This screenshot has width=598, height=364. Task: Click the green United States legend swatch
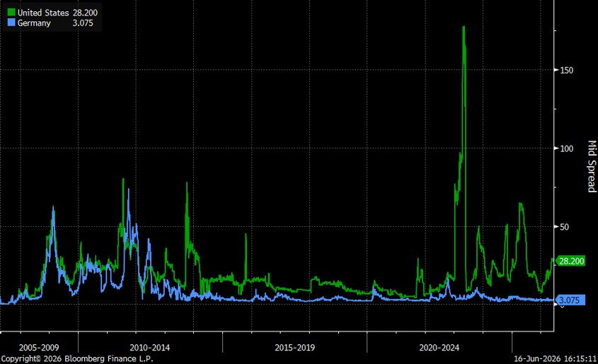click(11, 13)
